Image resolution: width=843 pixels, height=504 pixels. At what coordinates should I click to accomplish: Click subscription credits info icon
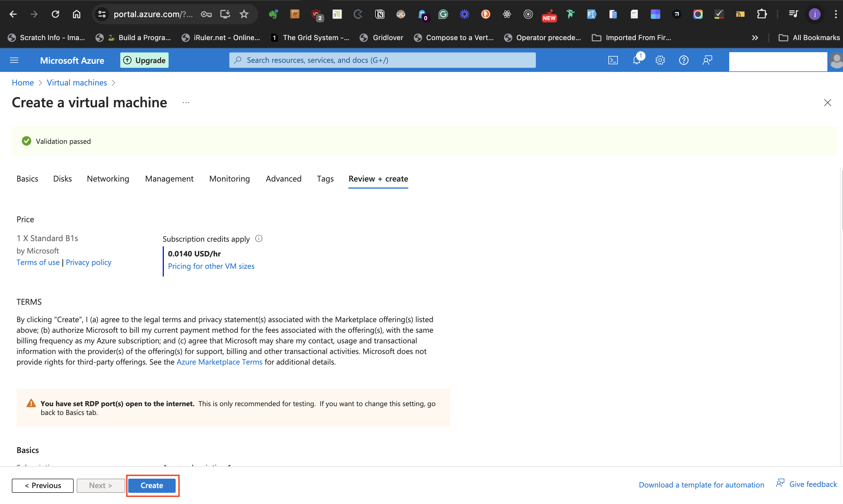[259, 239]
